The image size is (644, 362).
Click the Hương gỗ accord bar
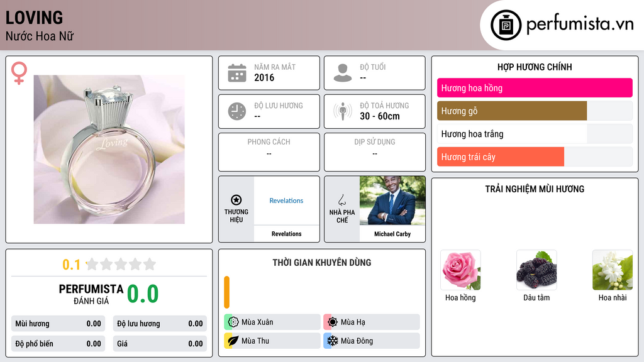coord(535,111)
